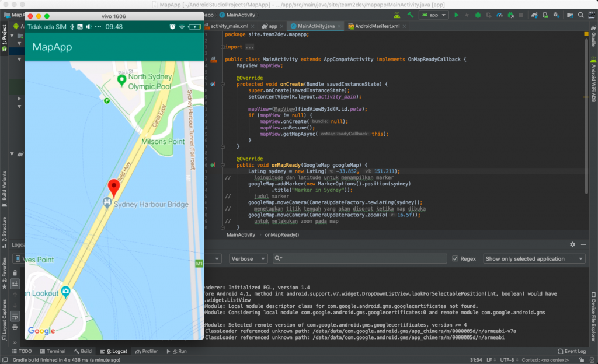Click the down arrow in the logcat sidebar
The width and height of the screenshot is (598, 364).
click(15, 305)
